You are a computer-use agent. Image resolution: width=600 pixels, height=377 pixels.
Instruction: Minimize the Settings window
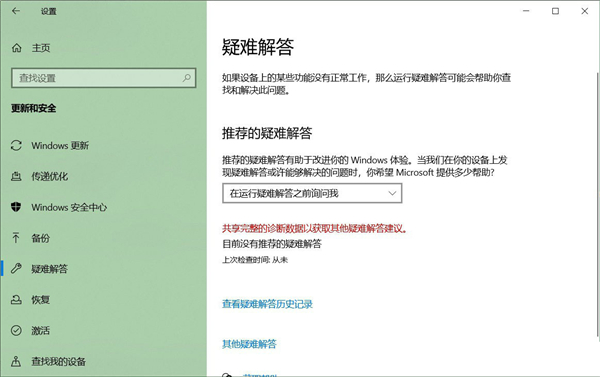click(526, 11)
